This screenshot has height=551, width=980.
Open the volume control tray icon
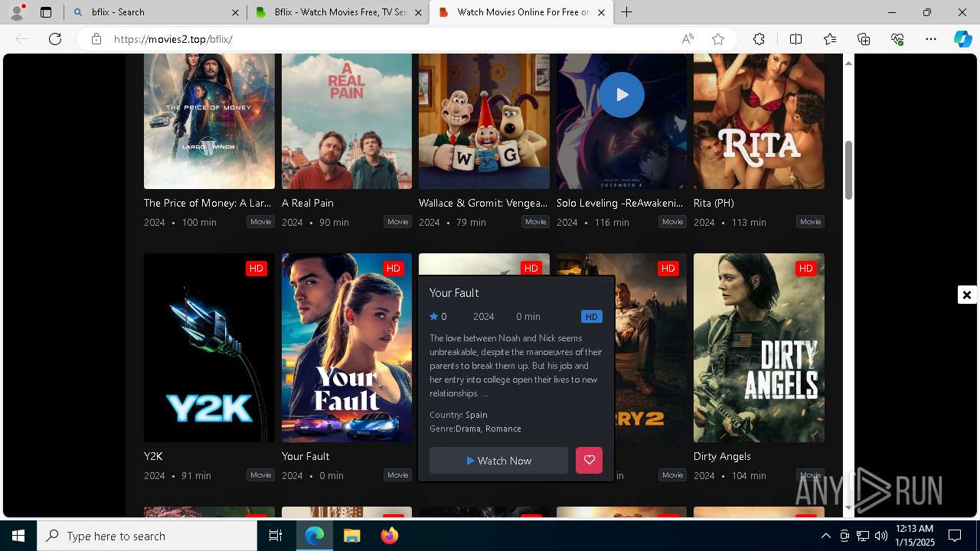pyautogui.click(x=880, y=536)
